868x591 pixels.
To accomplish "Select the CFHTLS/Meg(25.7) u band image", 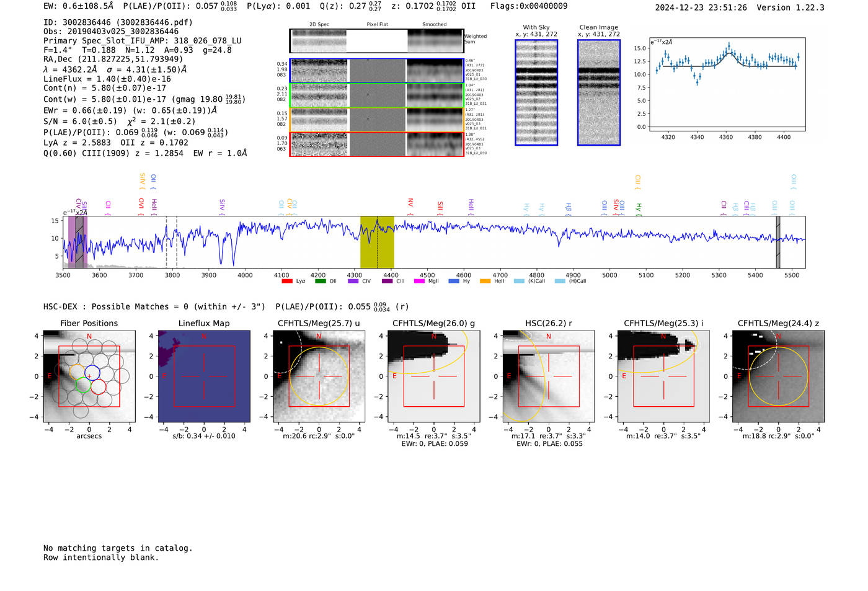I will pyautogui.click(x=319, y=376).
